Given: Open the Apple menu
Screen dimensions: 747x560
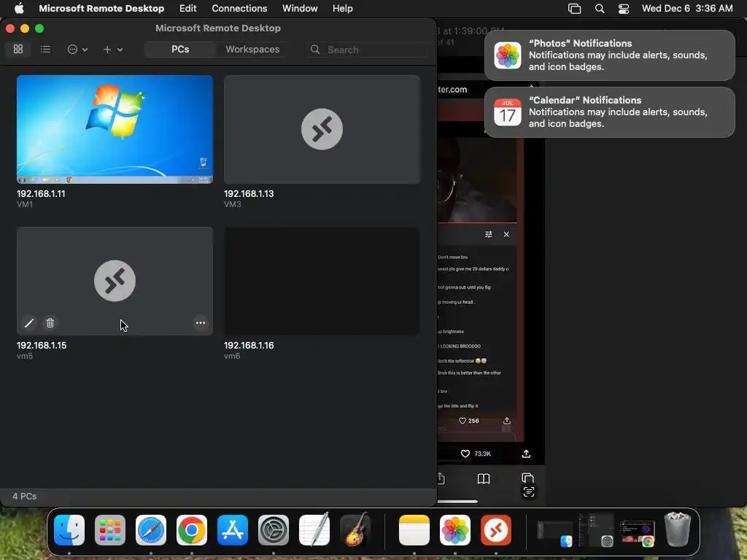Looking at the screenshot, I should pyautogui.click(x=19, y=8).
